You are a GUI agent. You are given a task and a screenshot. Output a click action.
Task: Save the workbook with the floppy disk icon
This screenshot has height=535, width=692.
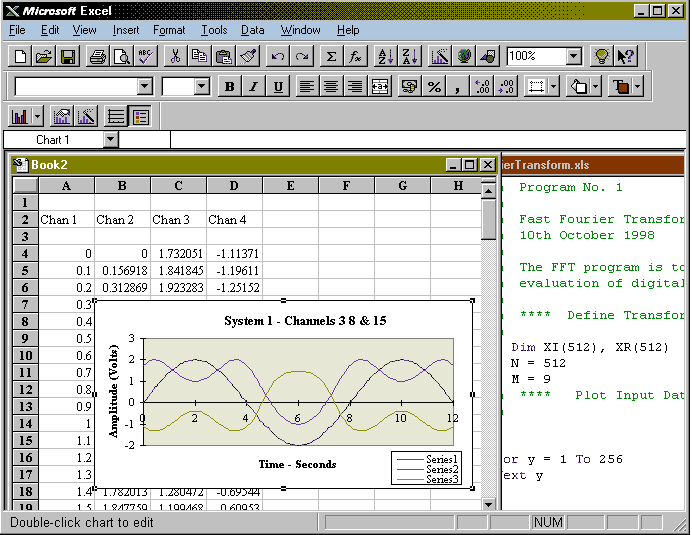pyautogui.click(x=68, y=57)
